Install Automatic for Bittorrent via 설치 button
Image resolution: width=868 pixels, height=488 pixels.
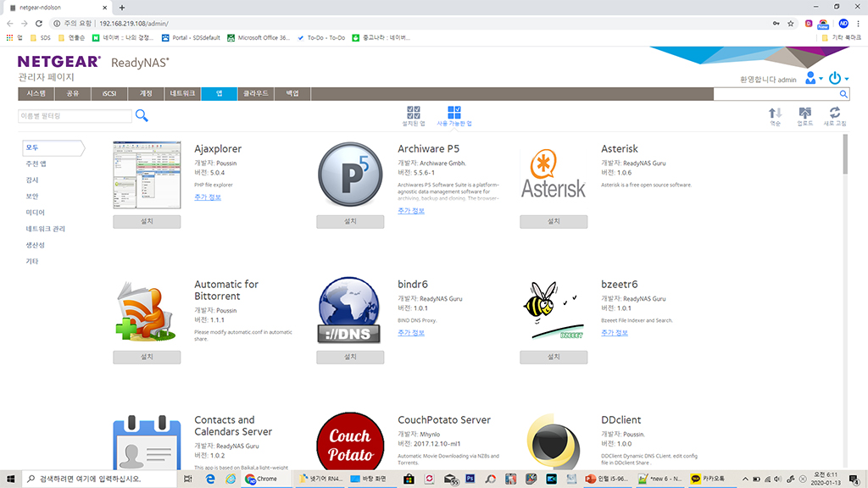click(147, 357)
